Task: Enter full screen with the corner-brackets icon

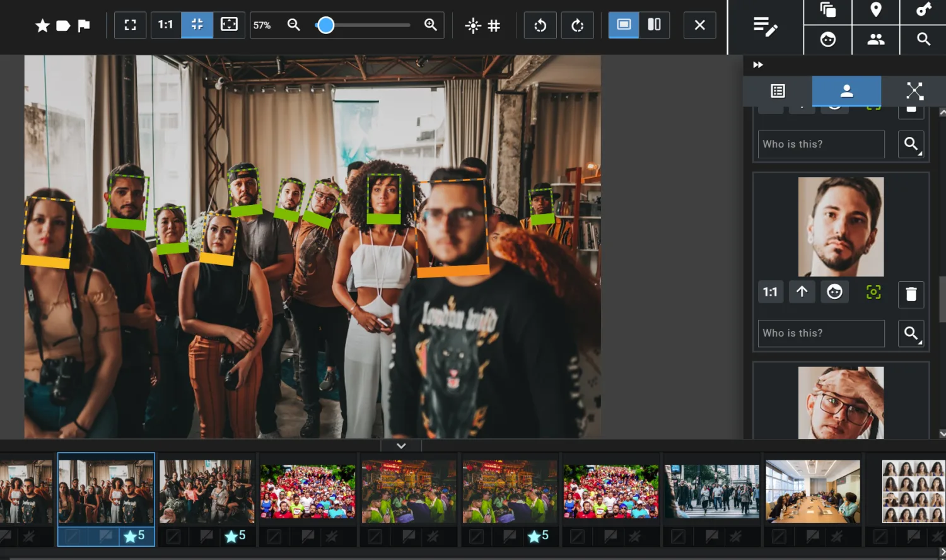Action: [x=131, y=25]
